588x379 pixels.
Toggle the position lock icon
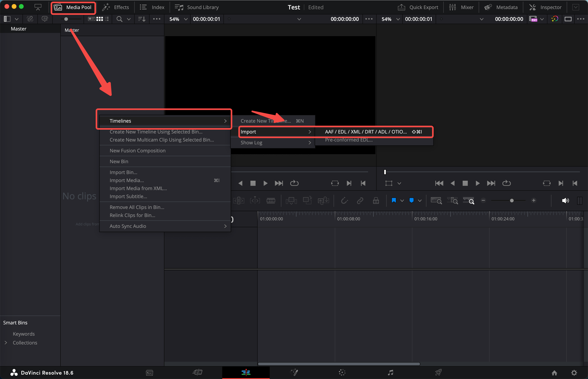(376, 201)
